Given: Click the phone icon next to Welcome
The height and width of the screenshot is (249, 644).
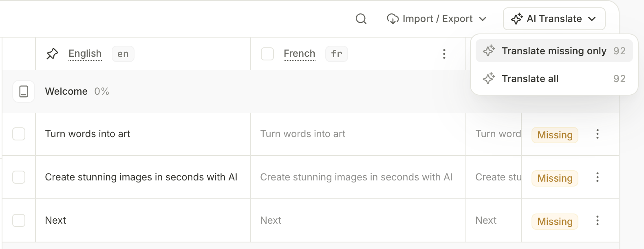Looking at the screenshot, I should coord(24,91).
